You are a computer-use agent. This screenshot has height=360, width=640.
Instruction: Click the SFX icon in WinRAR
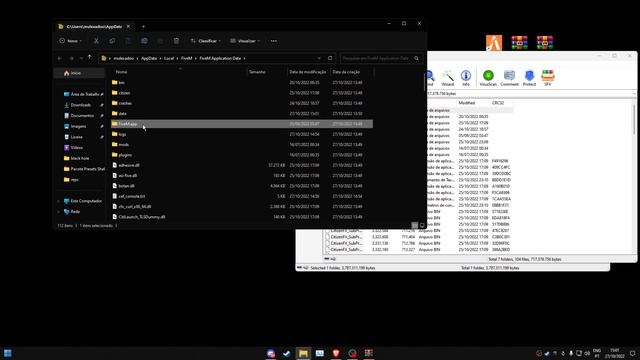click(x=548, y=78)
